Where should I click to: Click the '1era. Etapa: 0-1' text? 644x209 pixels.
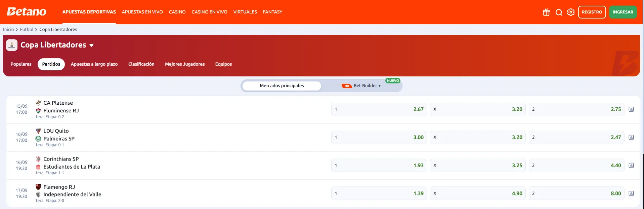click(x=50, y=145)
